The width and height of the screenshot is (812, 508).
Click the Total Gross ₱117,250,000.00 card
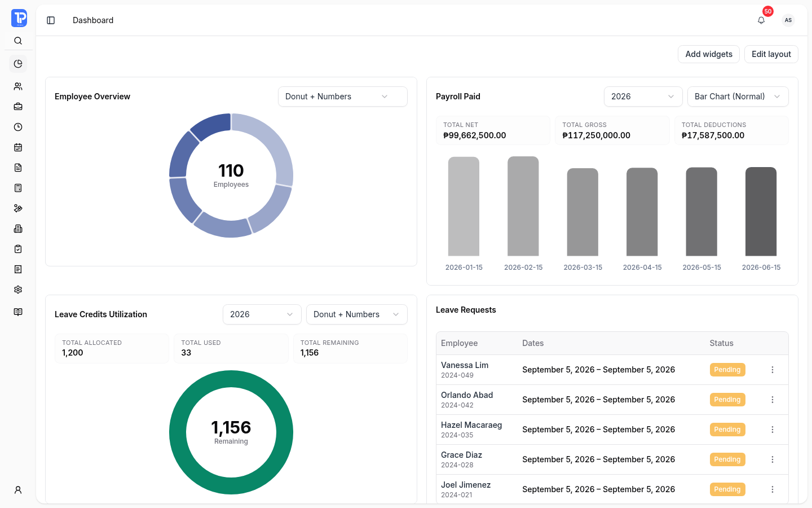click(612, 130)
